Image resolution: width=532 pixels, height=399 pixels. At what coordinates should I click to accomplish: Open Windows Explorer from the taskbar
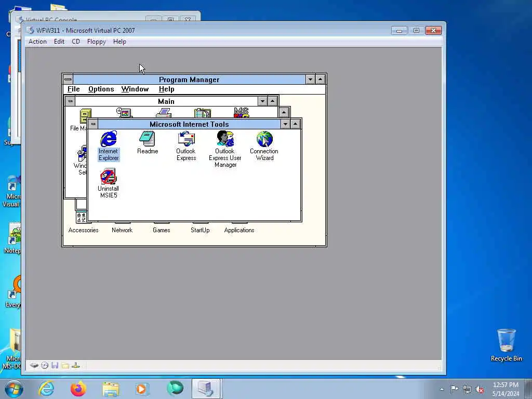click(111, 389)
